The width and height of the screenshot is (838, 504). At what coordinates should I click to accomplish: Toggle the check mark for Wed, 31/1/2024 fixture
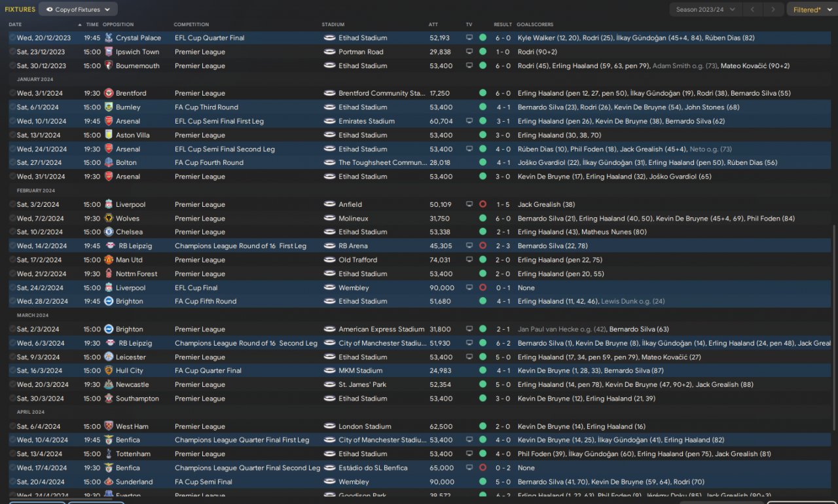click(12, 177)
